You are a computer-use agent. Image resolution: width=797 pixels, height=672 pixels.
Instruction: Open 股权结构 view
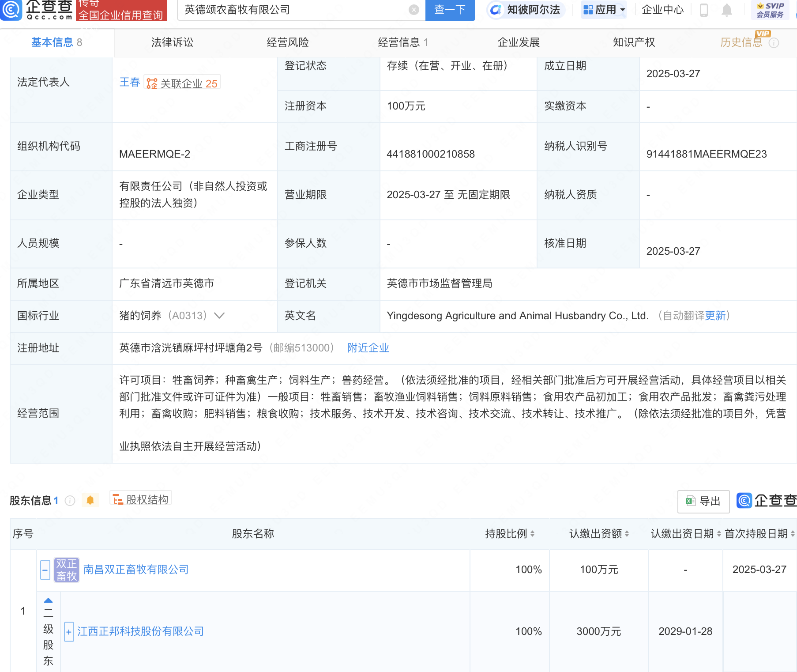pos(141,499)
